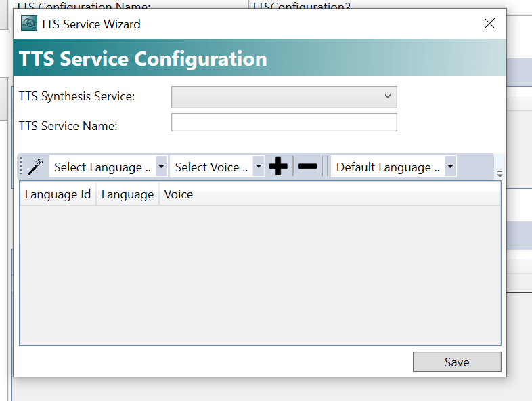Click the TTS Synthesis Service label

pyautogui.click(x=76, y=96)
